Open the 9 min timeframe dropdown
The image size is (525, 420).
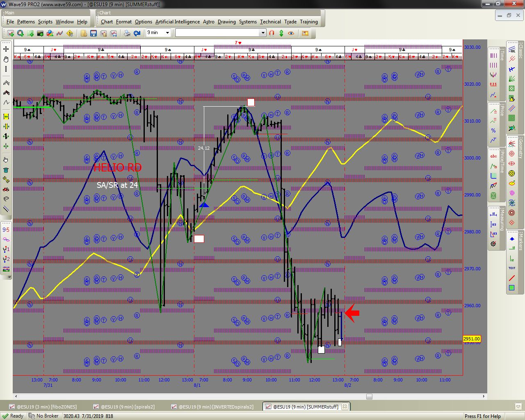[167, 33]
